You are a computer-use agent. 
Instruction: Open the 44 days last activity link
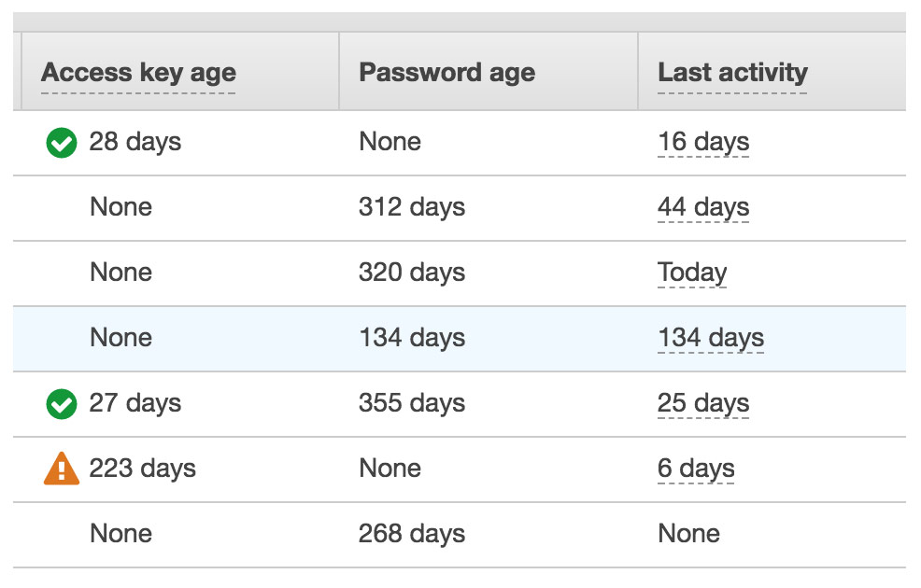tap(703, 207)
